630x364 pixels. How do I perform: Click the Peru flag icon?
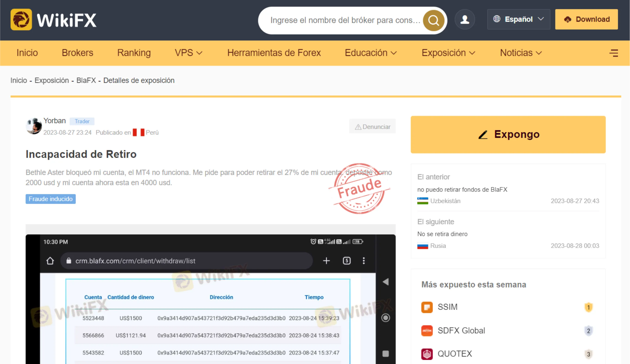[x=139, y=132]
